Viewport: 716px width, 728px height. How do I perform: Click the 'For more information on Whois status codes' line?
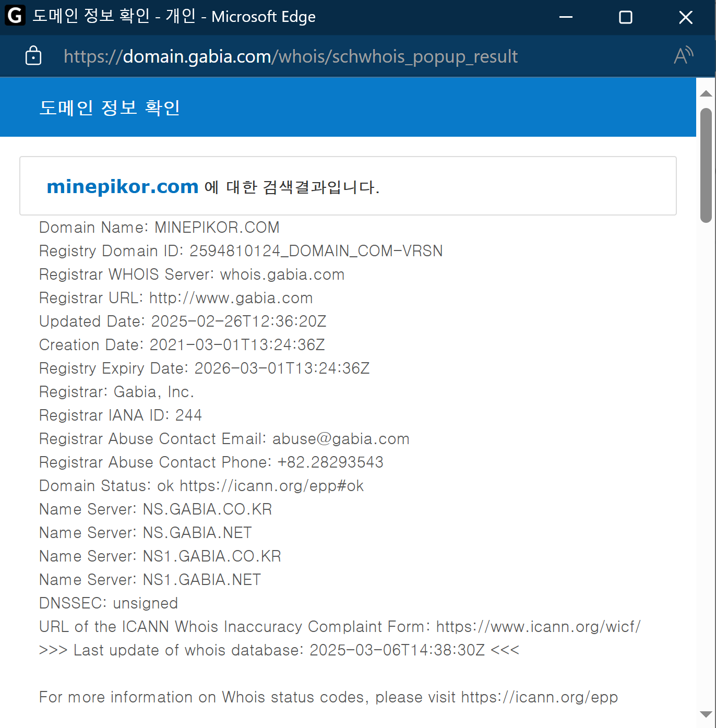[329, 697]
